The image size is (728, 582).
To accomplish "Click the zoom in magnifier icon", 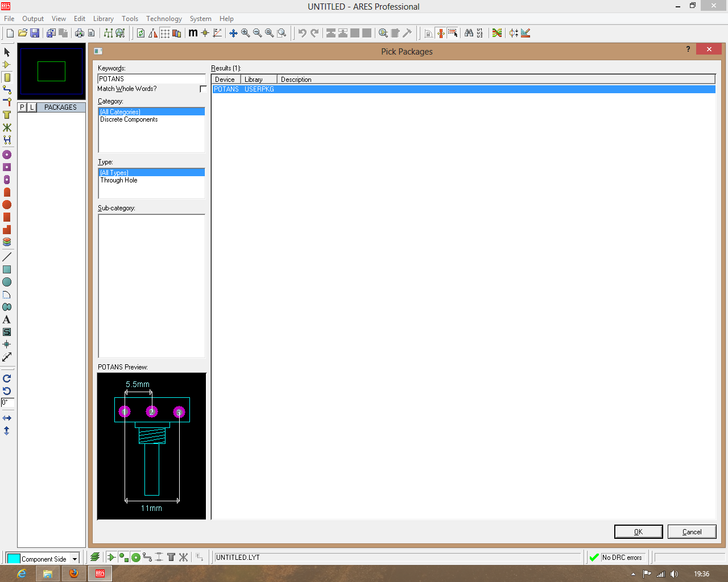I will click(x=245, y=33).
